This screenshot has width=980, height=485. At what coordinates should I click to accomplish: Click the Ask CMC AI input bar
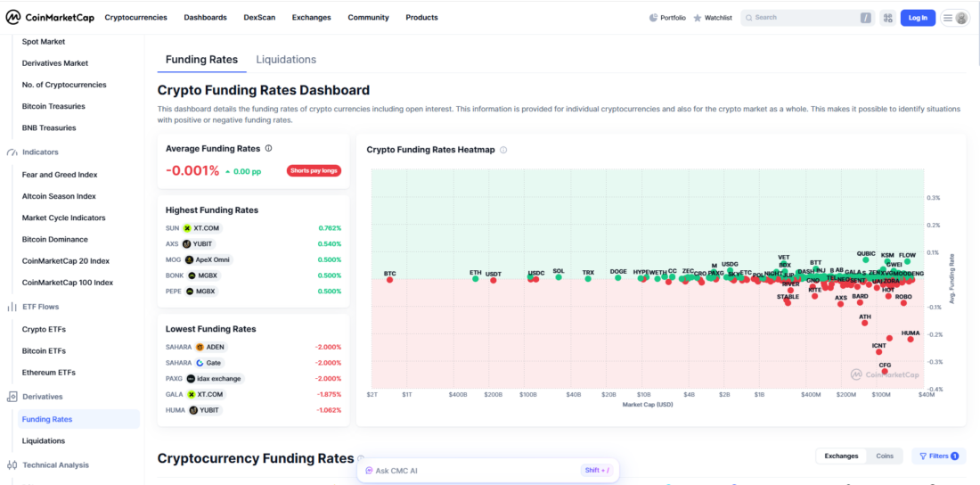pyautogui.click(x=487, y=471)
